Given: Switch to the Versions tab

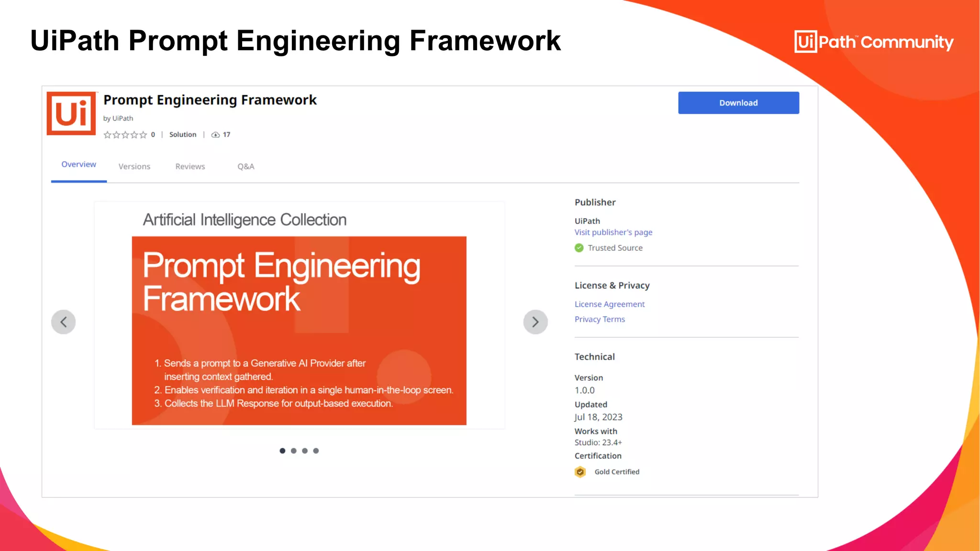Looking at the screenshot, I should (x=134, y=166).
